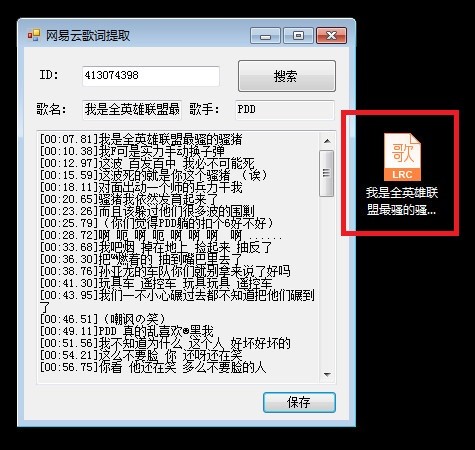475x450 pixels.
Task: Click lyric line at [00:15.59]
Action: point(153,175)
